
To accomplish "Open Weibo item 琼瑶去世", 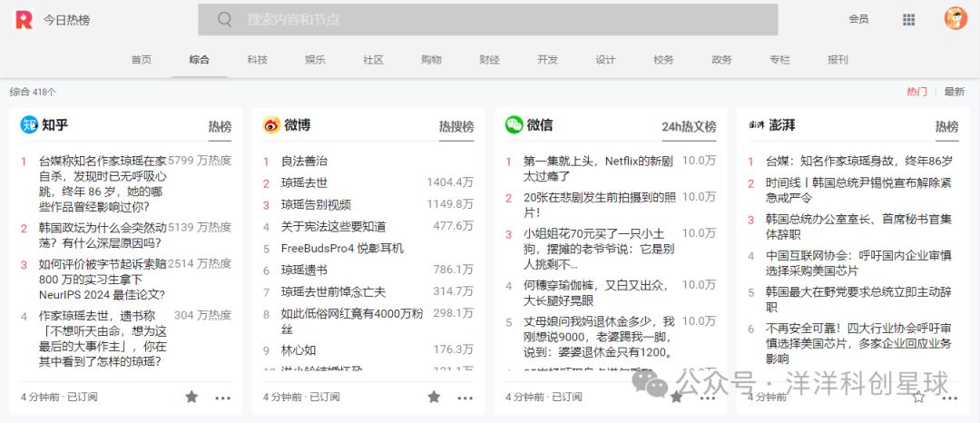I will click(x=304, y=183).
